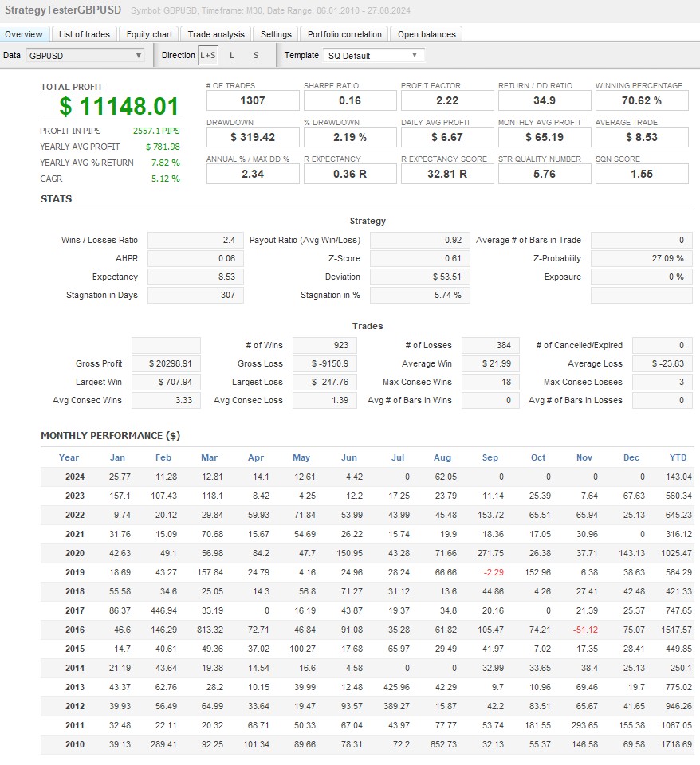Select the S (short) direction toggle
Screen dimensions: 700x765
click(x=256, y=55)
